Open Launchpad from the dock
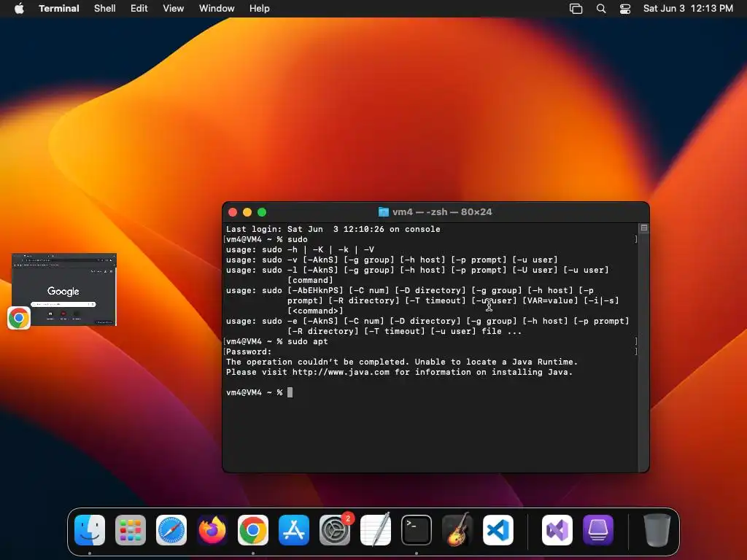Image resolution: width=747 pixels, height=560 pixels. tap(131, 530)
